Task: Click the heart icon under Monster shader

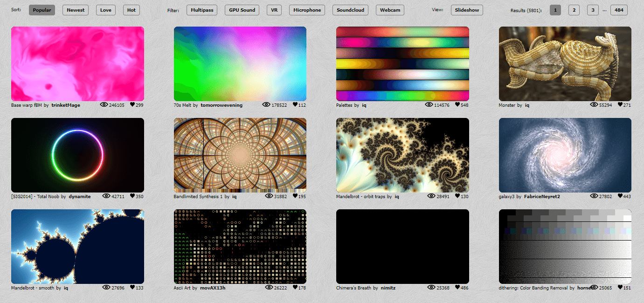Action: (x=620, y=105)
